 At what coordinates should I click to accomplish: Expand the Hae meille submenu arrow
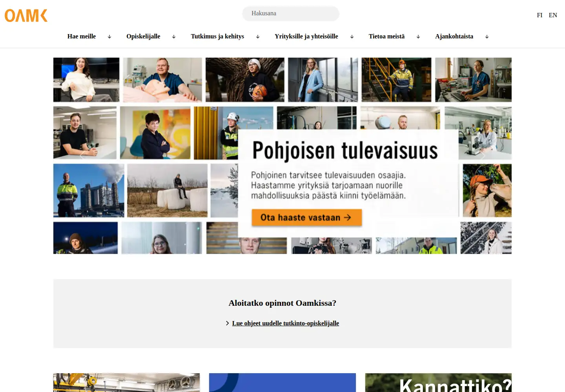109,36
